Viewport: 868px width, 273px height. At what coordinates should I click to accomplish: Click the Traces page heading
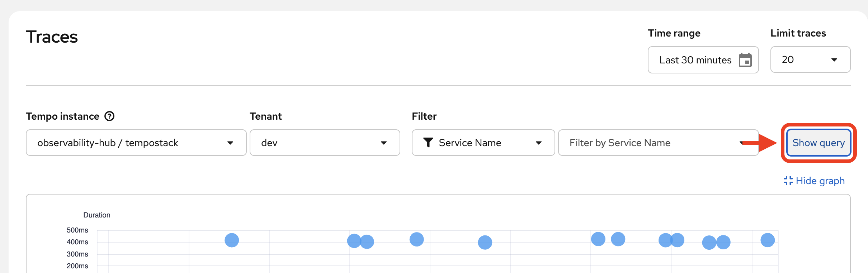click(52, 37)
